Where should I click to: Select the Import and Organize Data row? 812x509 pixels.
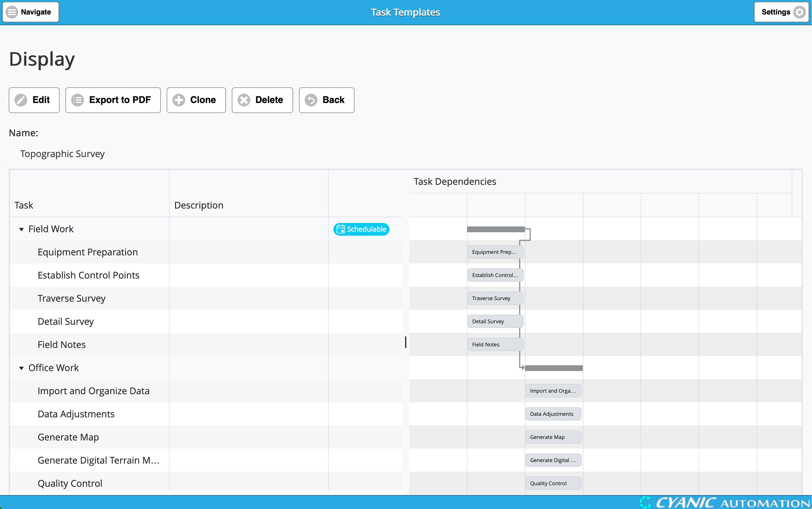206,391
